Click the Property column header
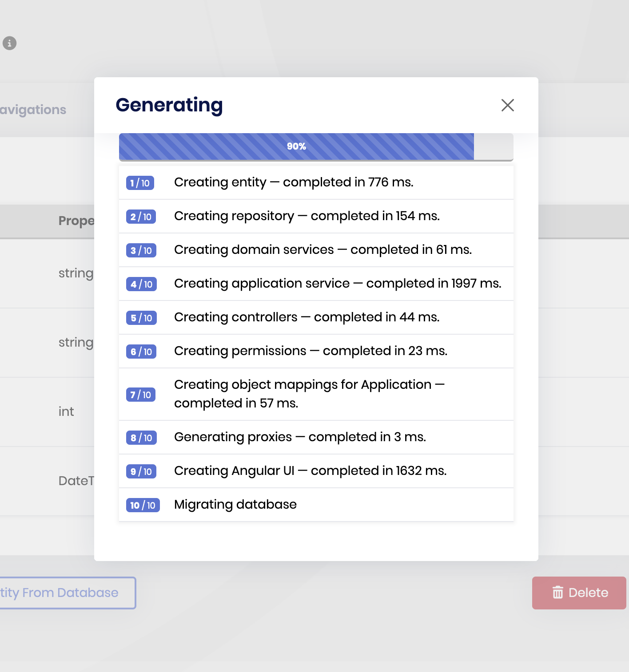 click(x=76, y=221)
